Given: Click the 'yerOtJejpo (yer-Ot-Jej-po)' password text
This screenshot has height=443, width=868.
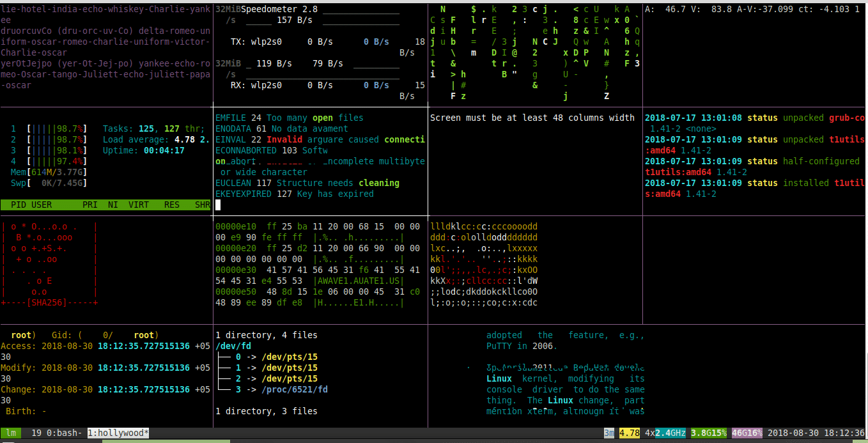Looking at the screenshot, I should click(67, 64).
